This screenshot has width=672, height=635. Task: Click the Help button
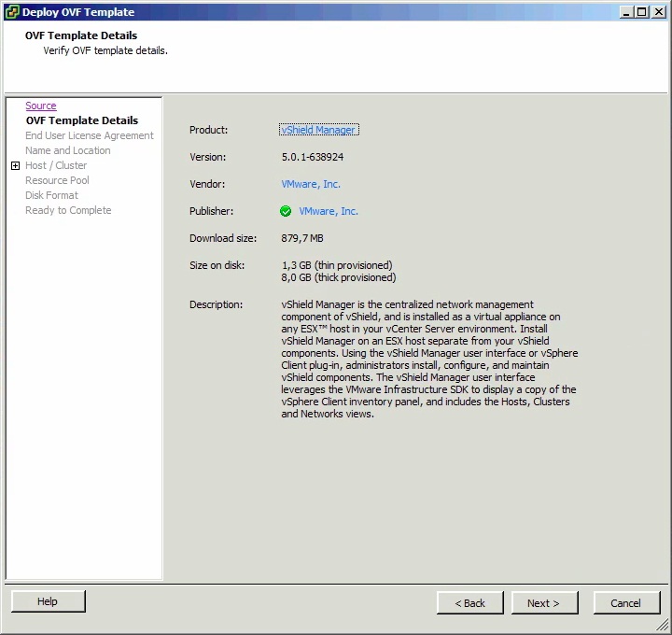click(48, 601)
